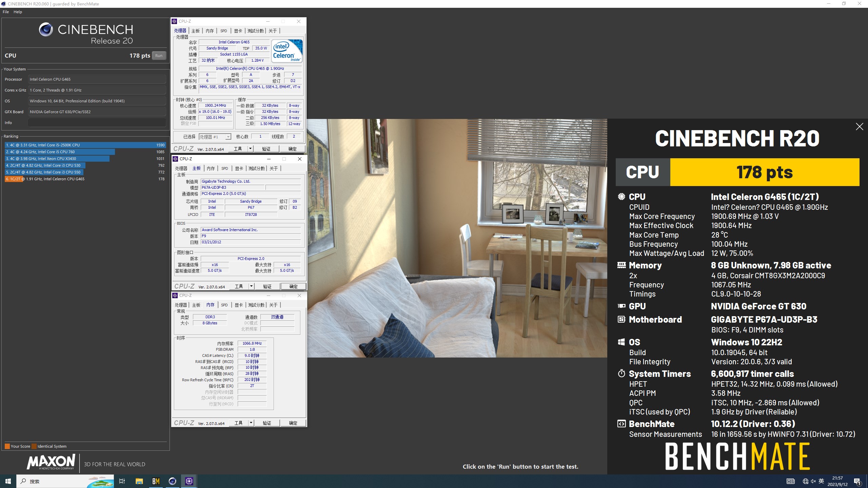This screenshot has width=868, height=488.
Task: Select ranking row Intel Core i5 CPU 760
Action: [85, 152]
